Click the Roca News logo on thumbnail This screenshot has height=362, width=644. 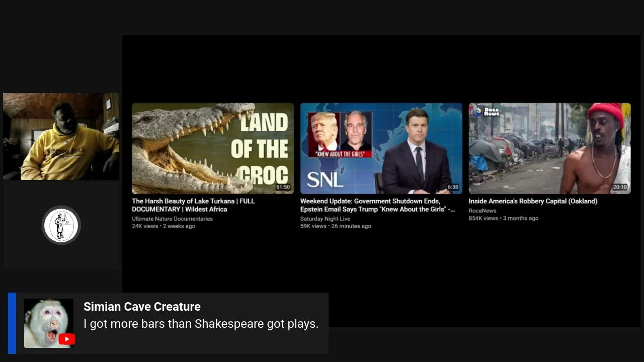[x=486, y=111]
